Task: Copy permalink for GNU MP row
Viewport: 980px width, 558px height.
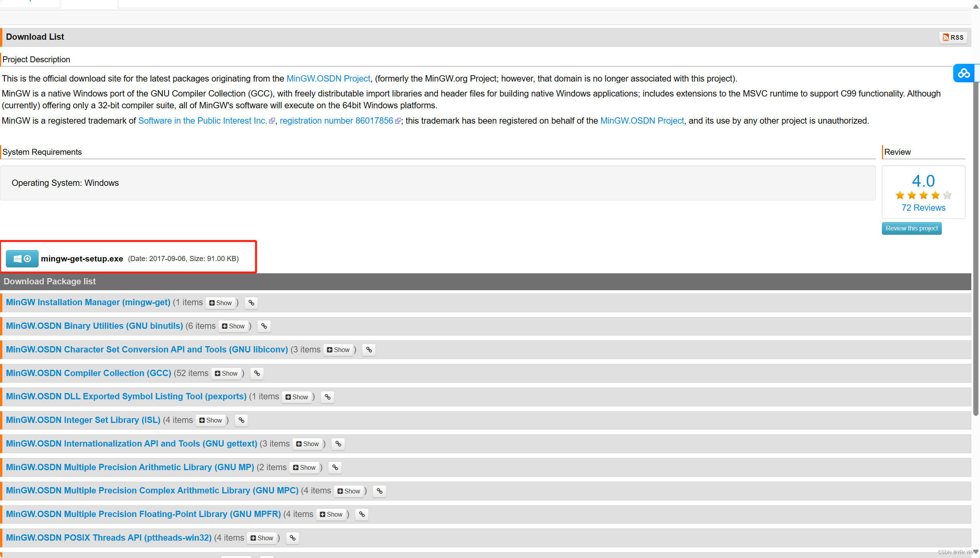Action: 335,467
